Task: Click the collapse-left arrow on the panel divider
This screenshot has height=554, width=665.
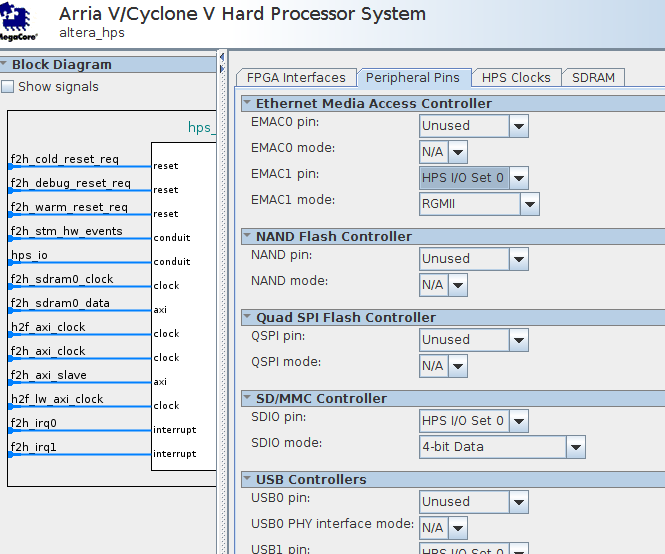Action: [x=222, y=57]
